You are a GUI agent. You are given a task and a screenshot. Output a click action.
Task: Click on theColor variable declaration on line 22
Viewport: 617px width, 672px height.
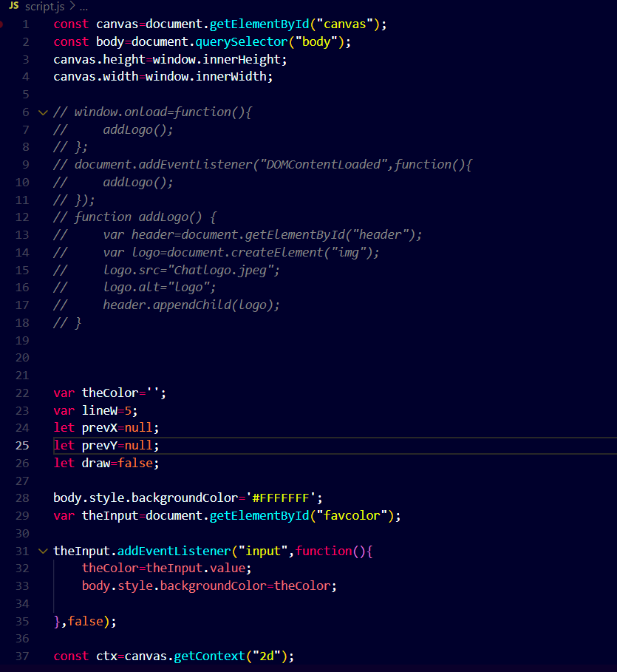click(109, 393)
